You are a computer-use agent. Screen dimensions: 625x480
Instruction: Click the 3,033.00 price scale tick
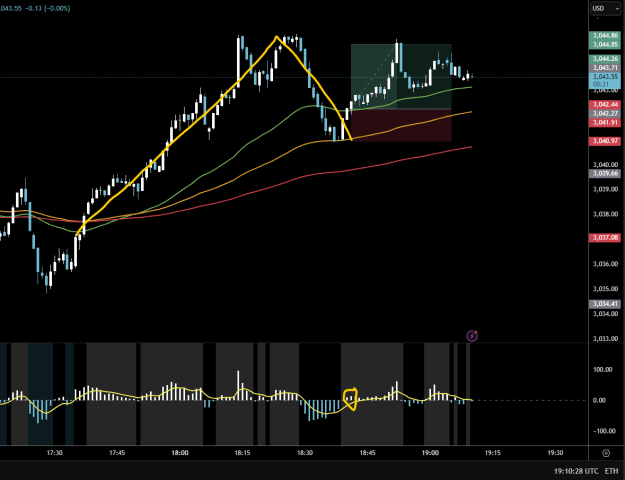[x=605, y=338]
